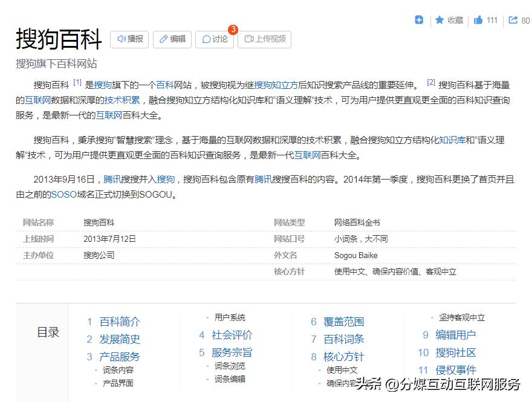Select the 播报 speaker icon
Screen dimensions: 532x402
coord(121,39)
